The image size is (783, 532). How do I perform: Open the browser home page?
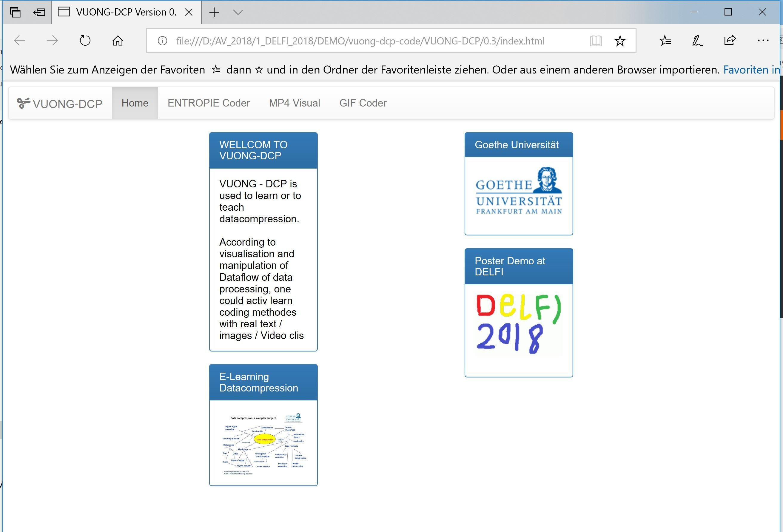[117, 41]
